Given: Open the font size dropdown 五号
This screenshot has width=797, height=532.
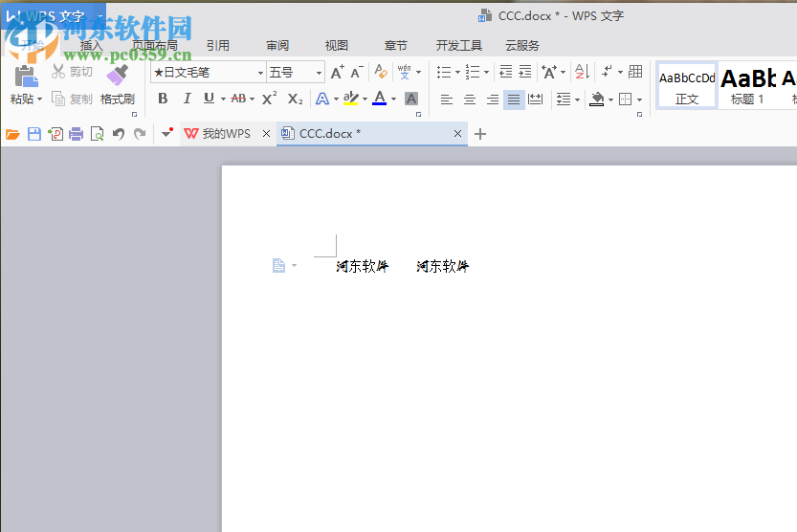Looking at the screenshot, I should pyautogui.click(x=319, y=73).
